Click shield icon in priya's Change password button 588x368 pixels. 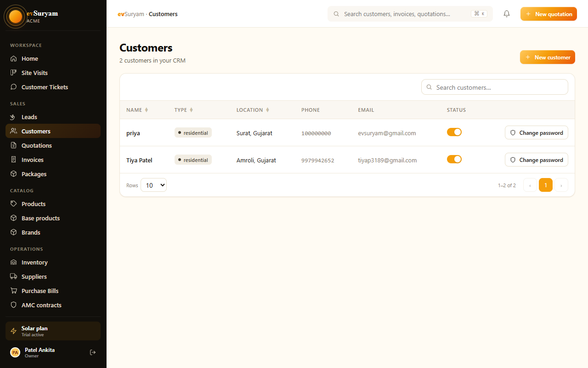[x=513, y=132]
